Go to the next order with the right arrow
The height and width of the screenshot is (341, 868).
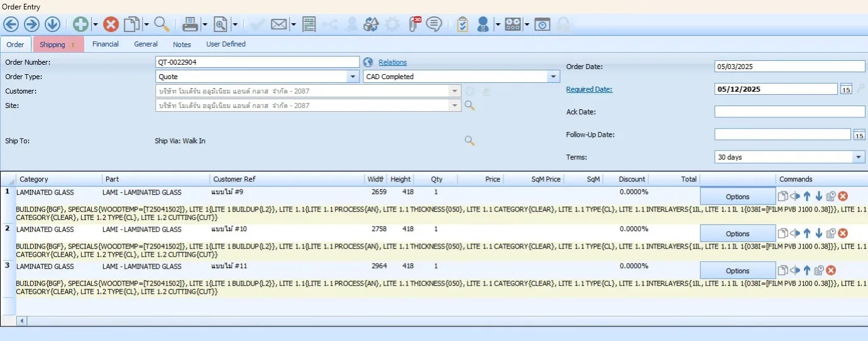[31, 24]
